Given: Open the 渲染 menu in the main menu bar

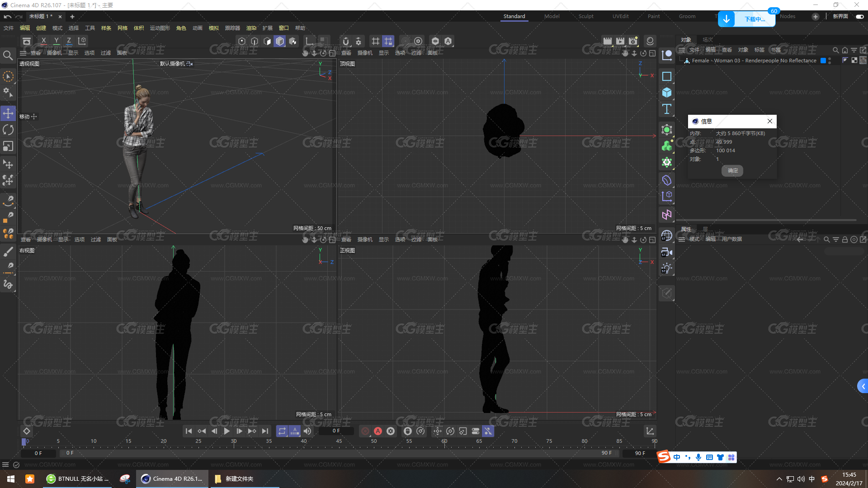Looking at the screenshot, I should tap(251, 28).
